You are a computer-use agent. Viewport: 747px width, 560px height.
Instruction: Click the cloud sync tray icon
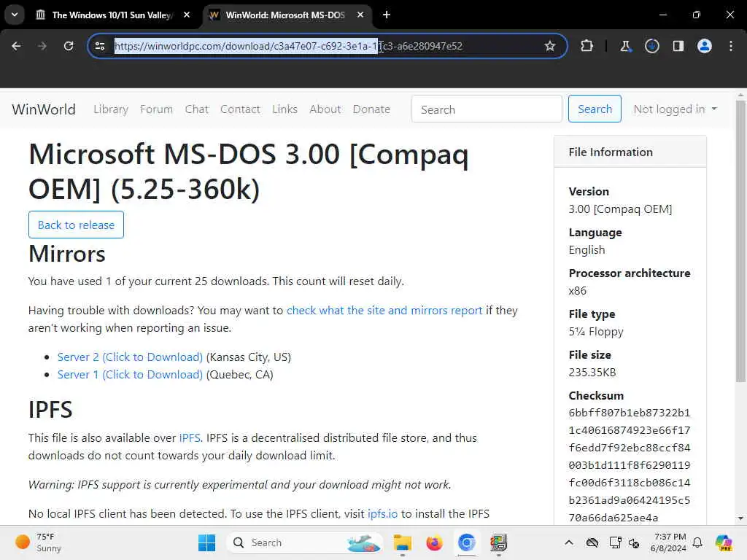pos(592,542)
